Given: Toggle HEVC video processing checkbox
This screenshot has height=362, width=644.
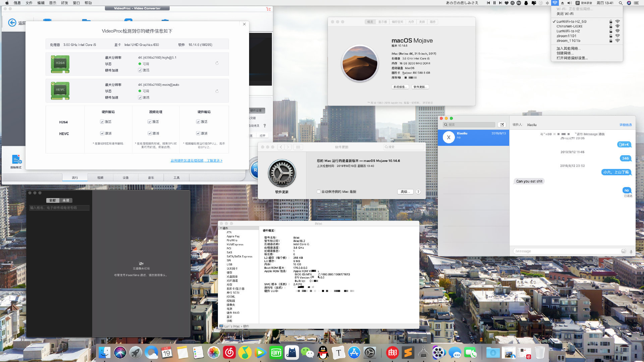Looking at the screenshot, I should [x=150, y=133].
